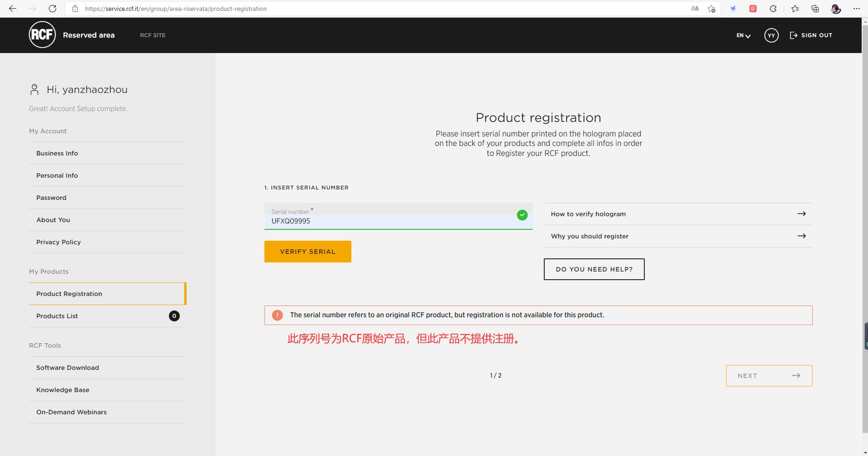Viewport: 868px width, 456px height.
Task: Click the My Account section heading
Action: [48, 131]
